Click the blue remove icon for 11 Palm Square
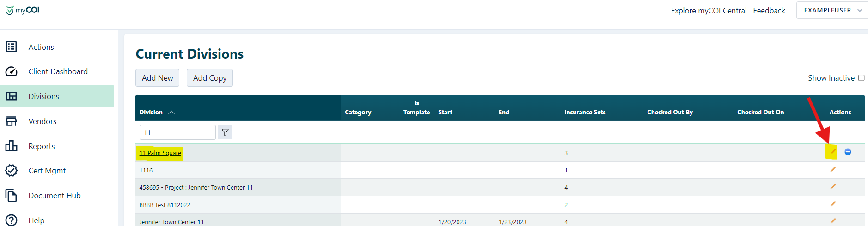The width and height of the screenshot is (868, 226). pyautogui.click(x=848, y=152)
